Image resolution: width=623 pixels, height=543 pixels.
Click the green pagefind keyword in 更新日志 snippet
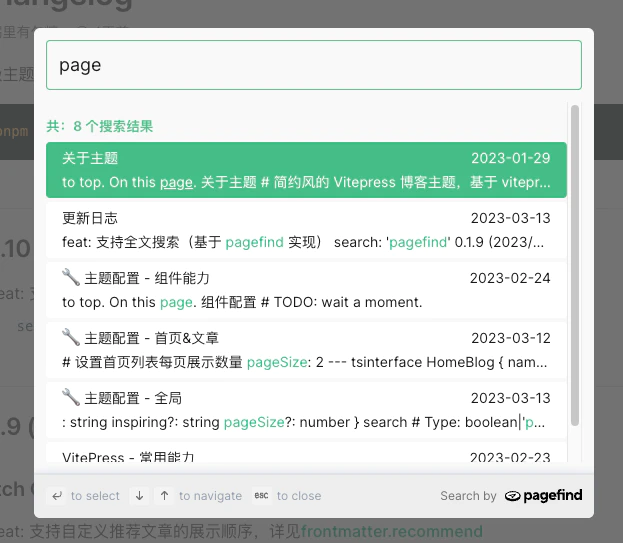(256, 242)
